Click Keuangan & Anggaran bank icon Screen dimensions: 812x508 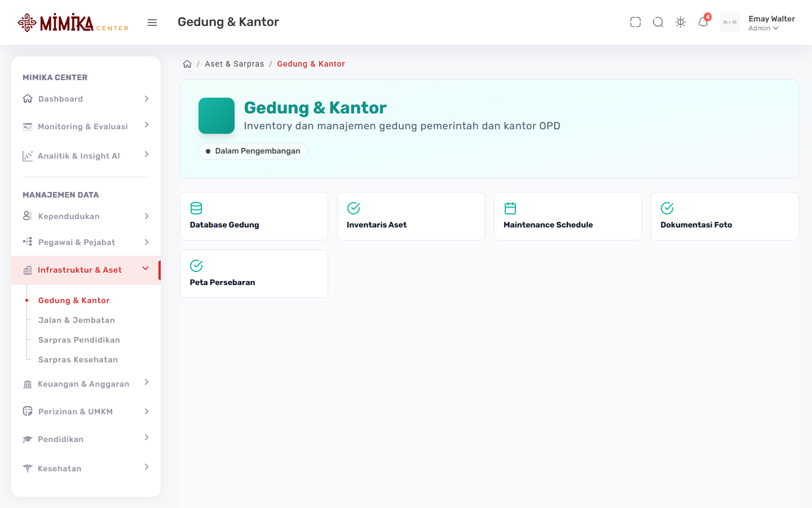(x=28, y=384)
